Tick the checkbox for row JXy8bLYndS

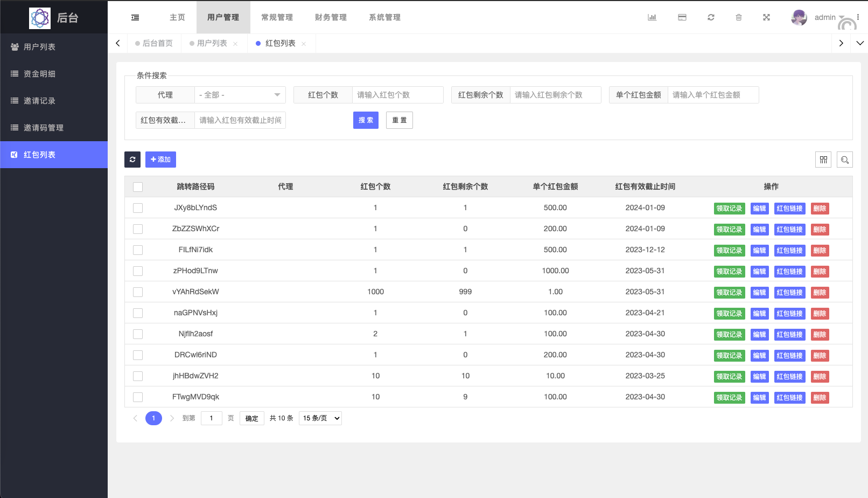point(138,208)
